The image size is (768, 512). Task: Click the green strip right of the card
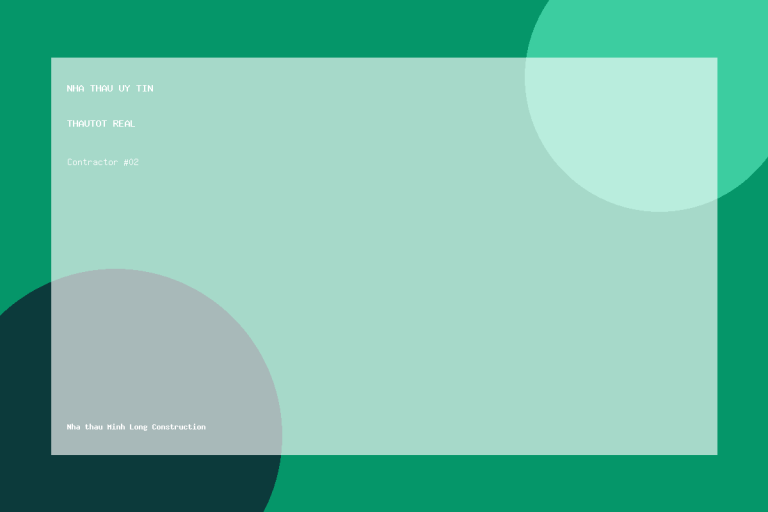click(x=743, y=333)
